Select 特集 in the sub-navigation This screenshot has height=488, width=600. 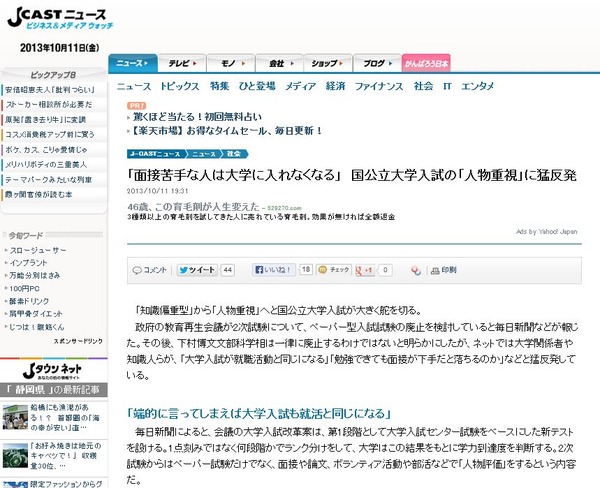pos(219,86)
